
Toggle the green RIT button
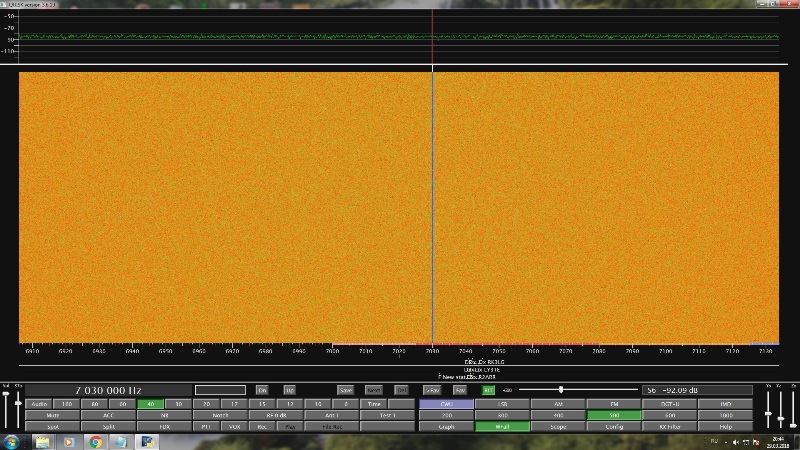click(489, 390)
